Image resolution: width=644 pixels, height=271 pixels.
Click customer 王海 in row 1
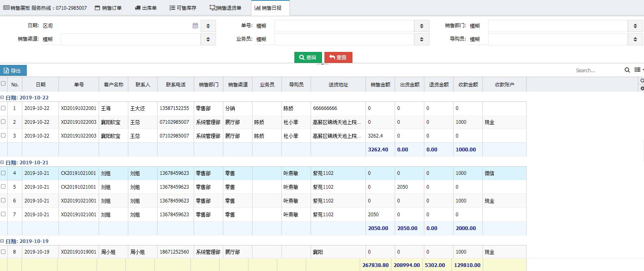(x=106, y=108)
